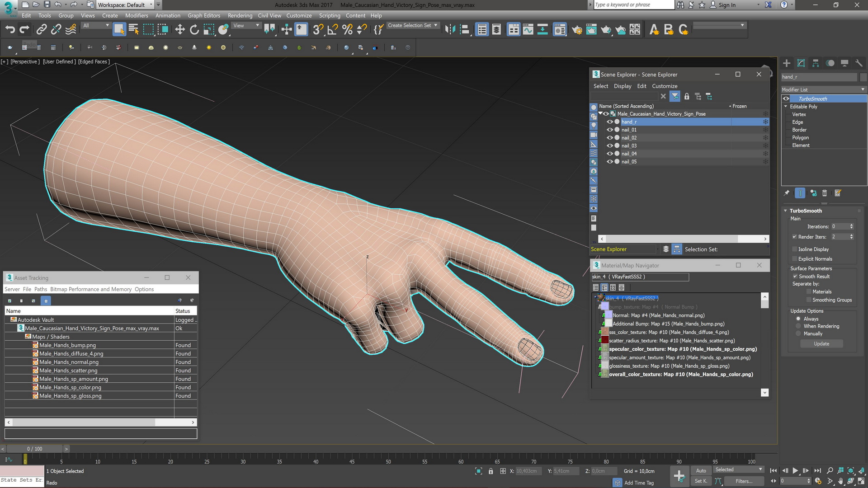Open Scene Explorer Customize menu
Image resolution: width=868 pixels, height=488 pixels.
click(x=665, y=86)
